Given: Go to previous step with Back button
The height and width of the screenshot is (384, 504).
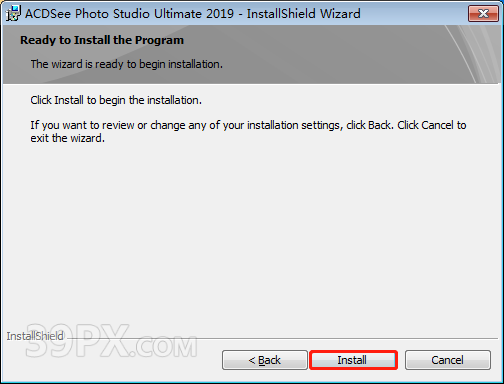Looking at the screenshot, I should coord(265,360).
